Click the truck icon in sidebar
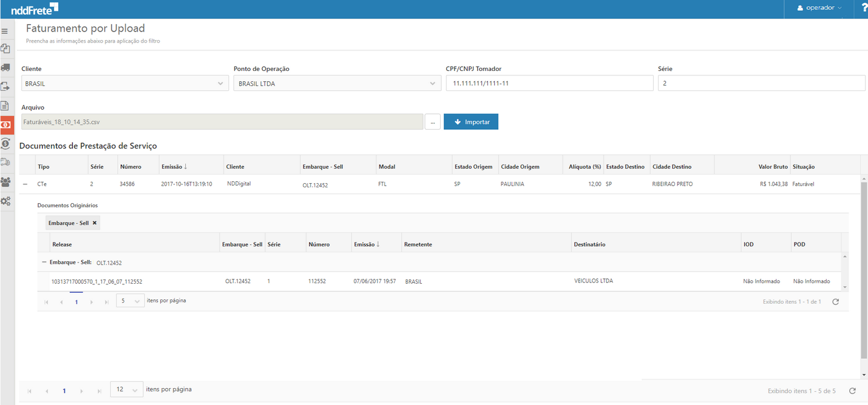 5,67
